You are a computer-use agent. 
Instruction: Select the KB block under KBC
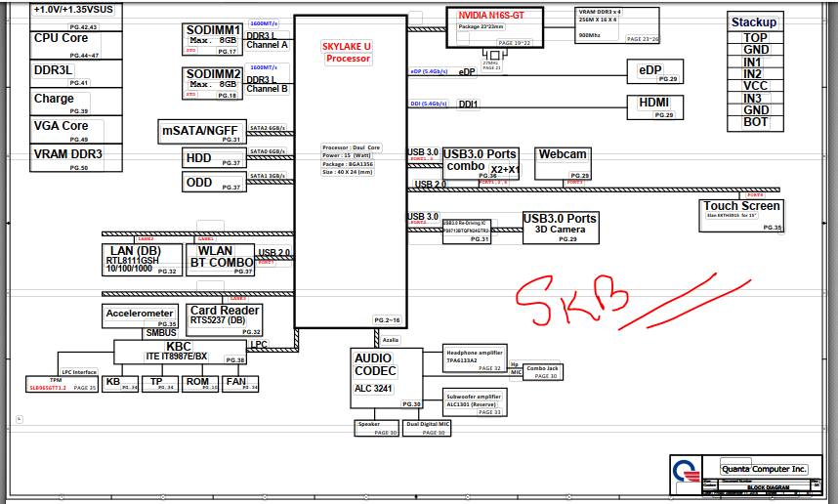tap(120, 384)
